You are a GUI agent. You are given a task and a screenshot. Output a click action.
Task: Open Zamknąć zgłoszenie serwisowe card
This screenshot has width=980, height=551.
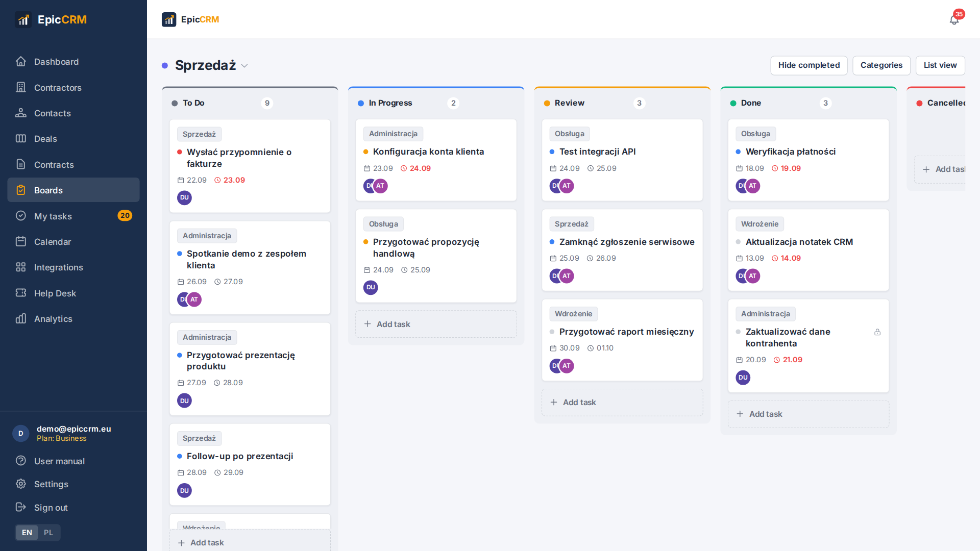622,250
